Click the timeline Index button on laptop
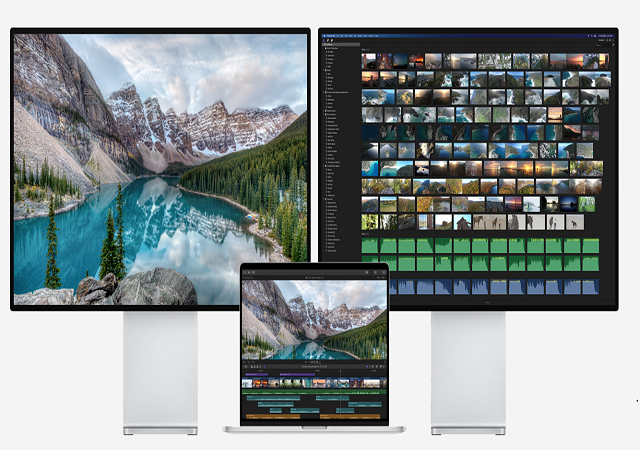Viewport: 640px width, 450px height. 245,366
